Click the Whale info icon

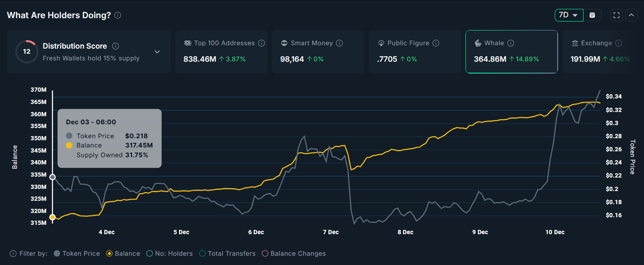(x=511, y=43)
